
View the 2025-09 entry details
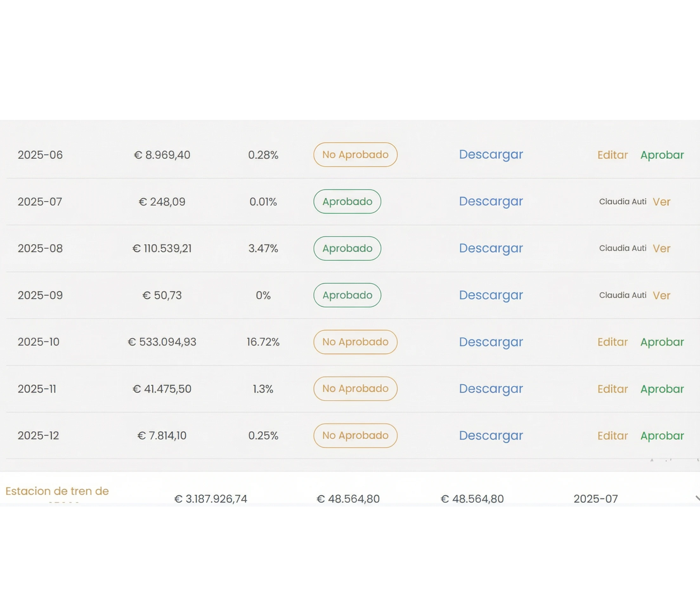pyautogui.click(x=661, y=295)
